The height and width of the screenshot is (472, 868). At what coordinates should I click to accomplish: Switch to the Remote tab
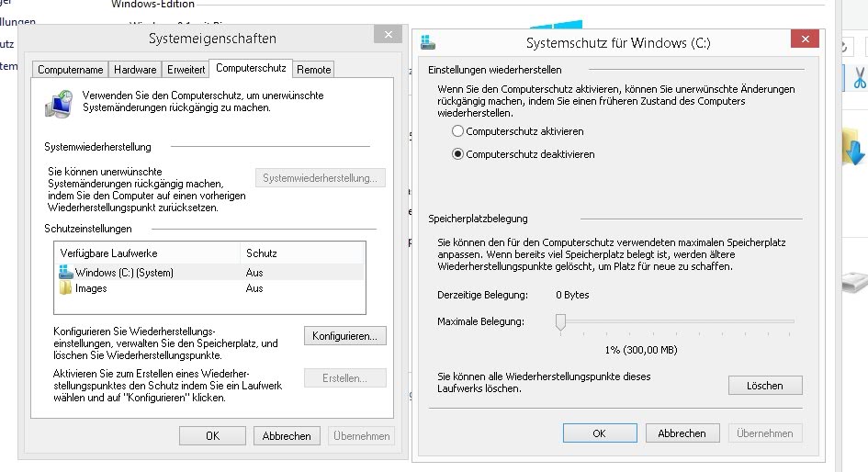(x=314, y=69)
